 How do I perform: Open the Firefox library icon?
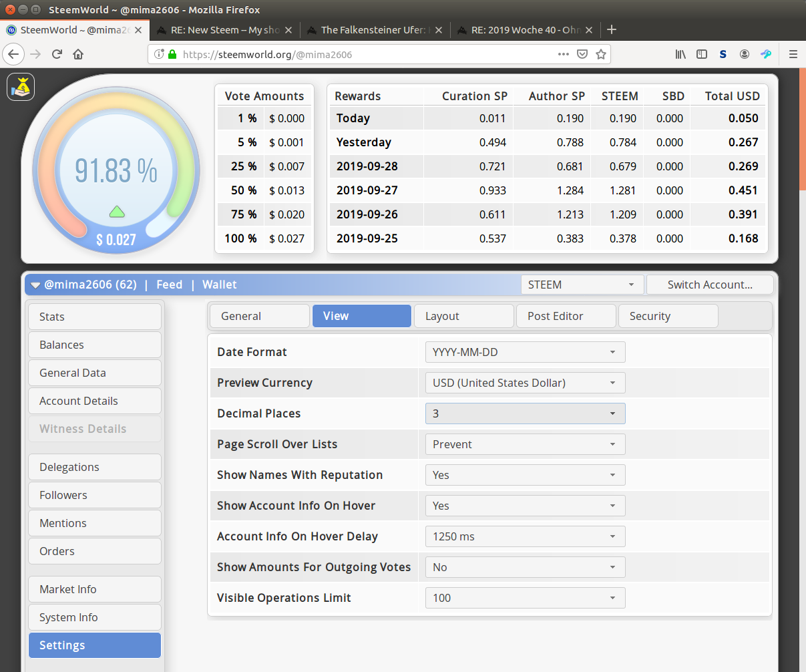click(x=680, y=54)
